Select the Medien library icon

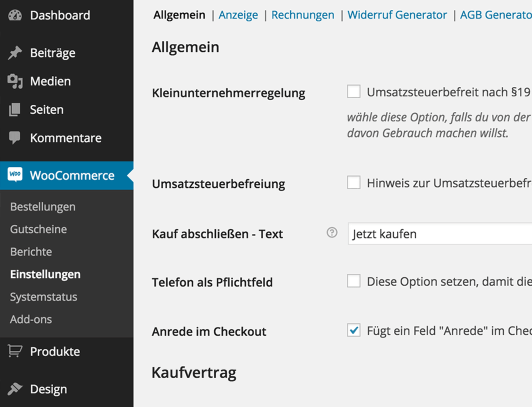(x=14, y=81)
